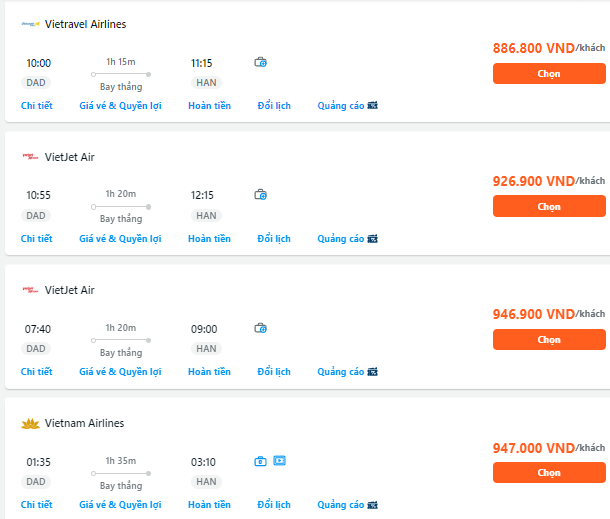Click baggage icon on Vietnam Airlines flight

260,461
